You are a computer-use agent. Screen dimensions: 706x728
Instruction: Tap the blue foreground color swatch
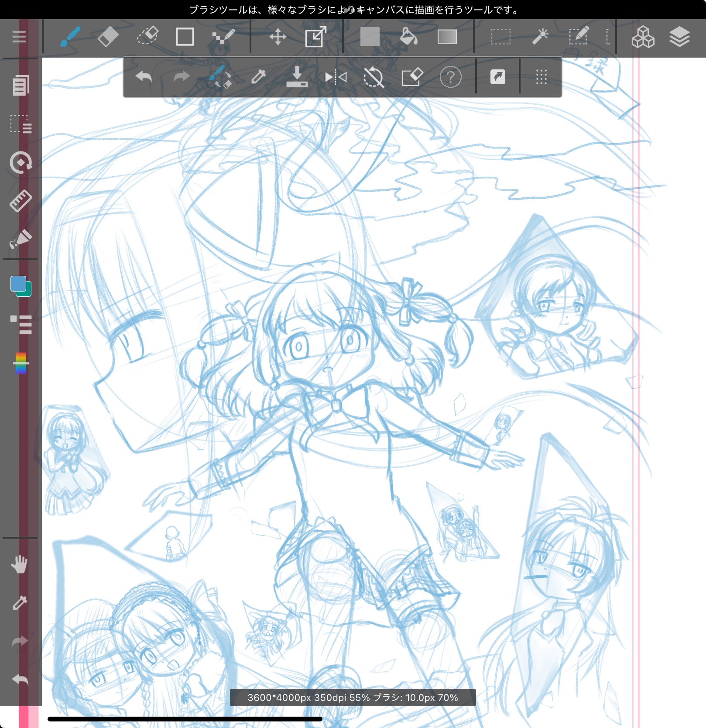(x=18, y=284)
